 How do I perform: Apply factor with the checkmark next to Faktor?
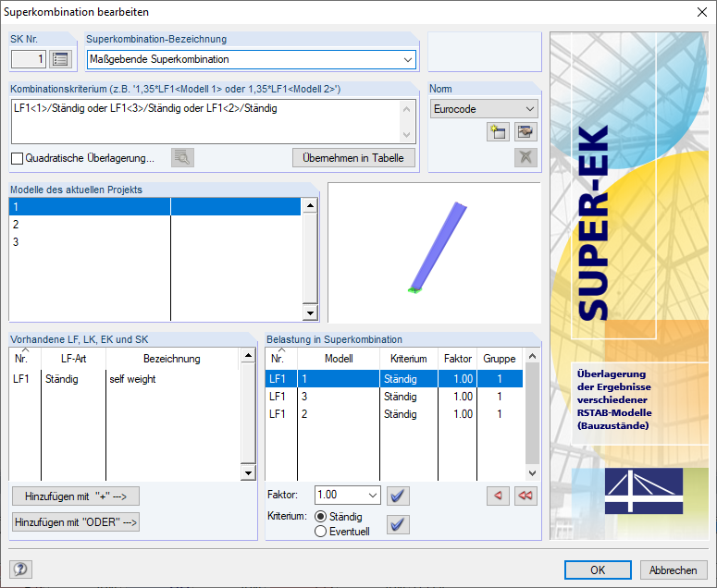tap(398, 496)
